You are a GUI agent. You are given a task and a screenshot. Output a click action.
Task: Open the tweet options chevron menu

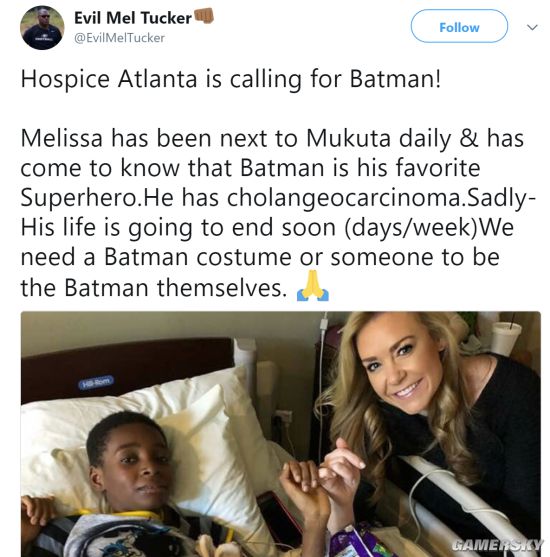point(532,27)
